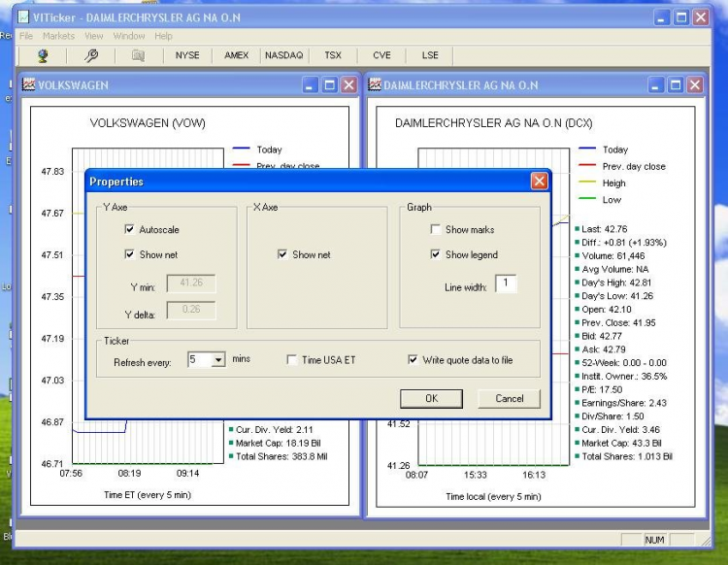Expand the Refresh every minutes dropdown
The image size is (728, 565).
[x=217, y=360]
